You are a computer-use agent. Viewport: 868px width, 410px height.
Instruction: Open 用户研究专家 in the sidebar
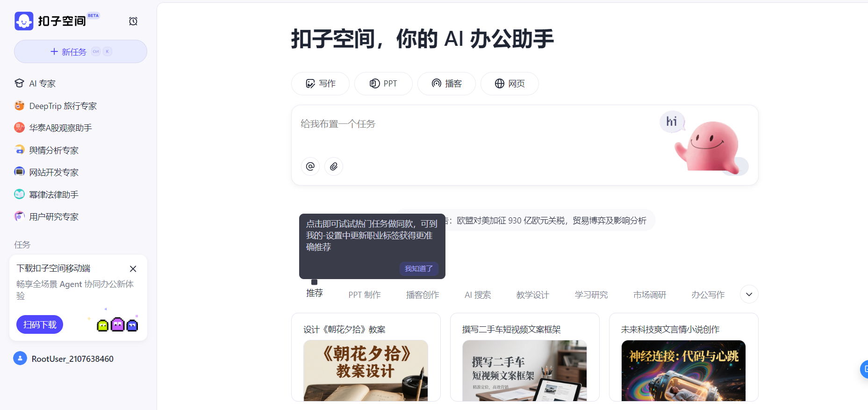tap(54, 217)
